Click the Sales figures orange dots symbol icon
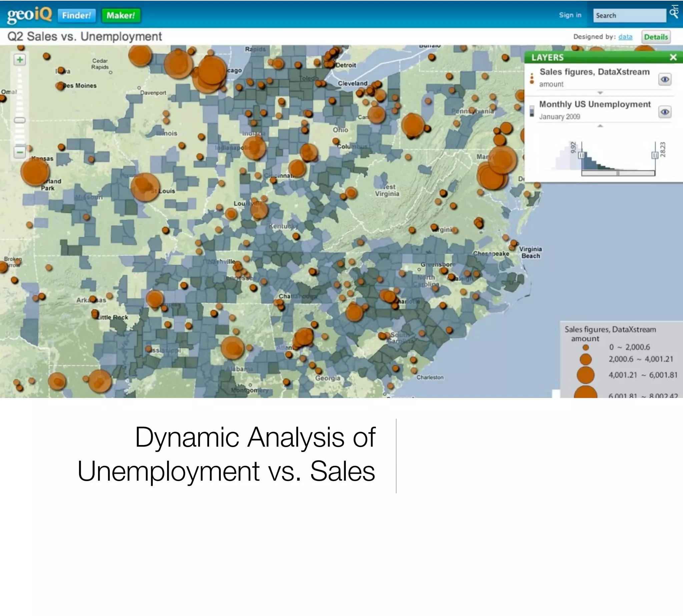 [x=532, y=79]
